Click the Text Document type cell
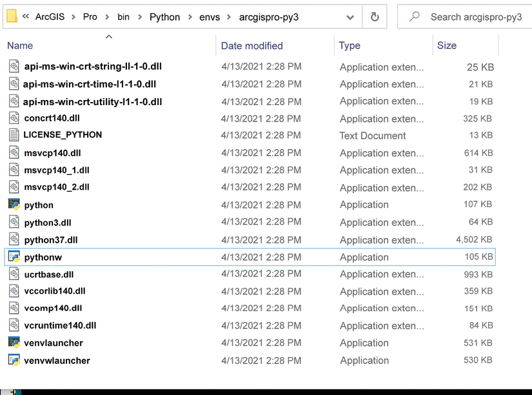 point(373,136)
